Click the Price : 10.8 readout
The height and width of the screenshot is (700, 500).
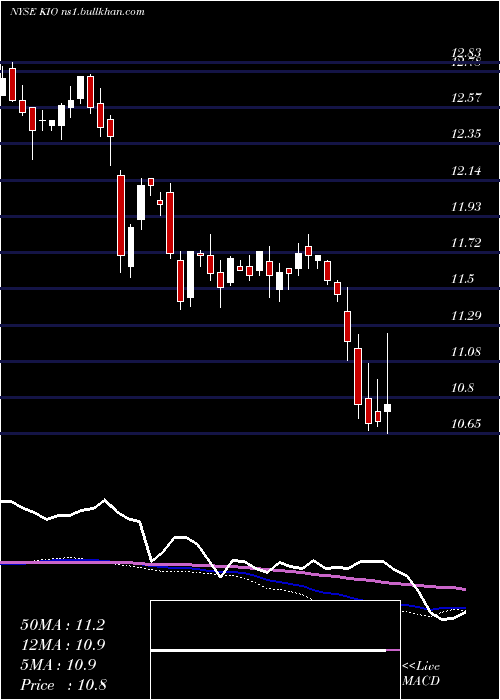pyautogui.click(x=63, y=685)
